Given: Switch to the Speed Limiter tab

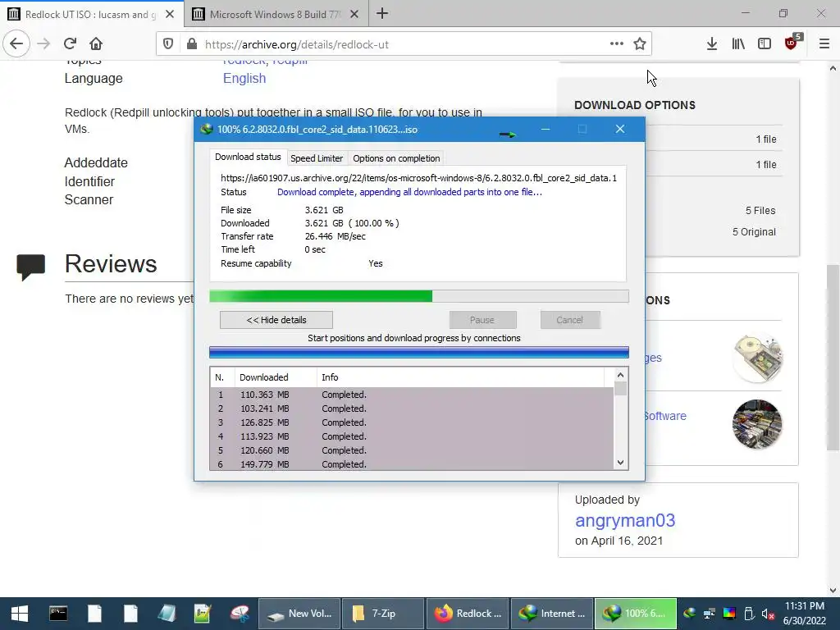Looking at the screenshot, I should click(x=317, y=158).
